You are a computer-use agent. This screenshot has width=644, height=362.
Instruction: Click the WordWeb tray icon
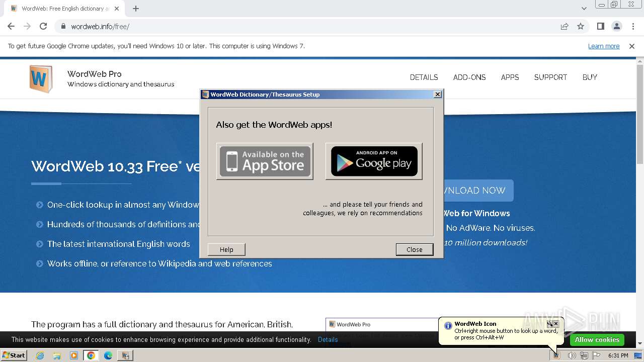557,355
